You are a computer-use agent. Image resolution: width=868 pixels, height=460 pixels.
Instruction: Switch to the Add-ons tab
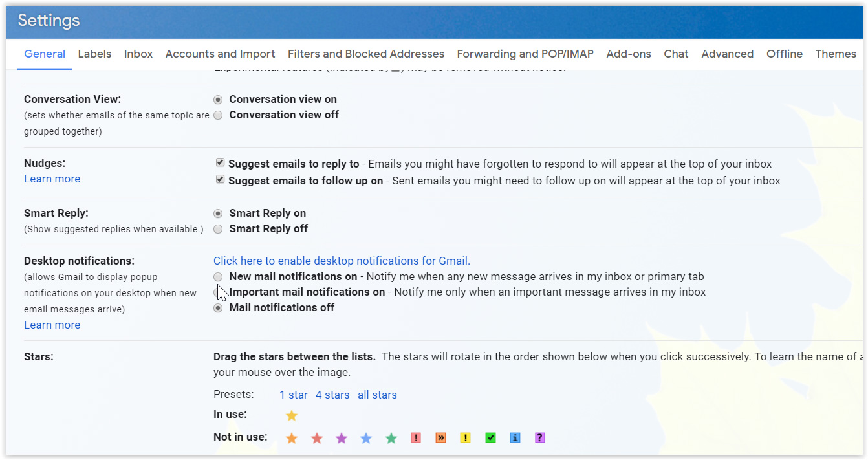(x=629, y=54)
